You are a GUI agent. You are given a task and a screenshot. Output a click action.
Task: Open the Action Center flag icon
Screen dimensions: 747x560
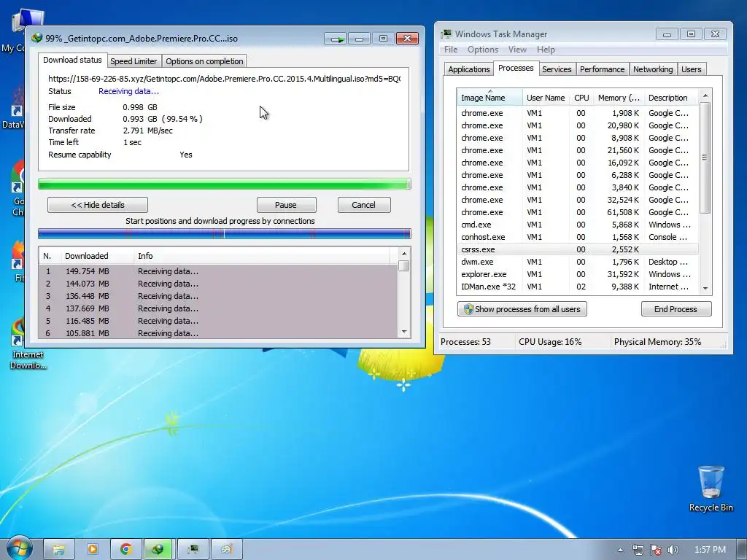pos(656,550)
